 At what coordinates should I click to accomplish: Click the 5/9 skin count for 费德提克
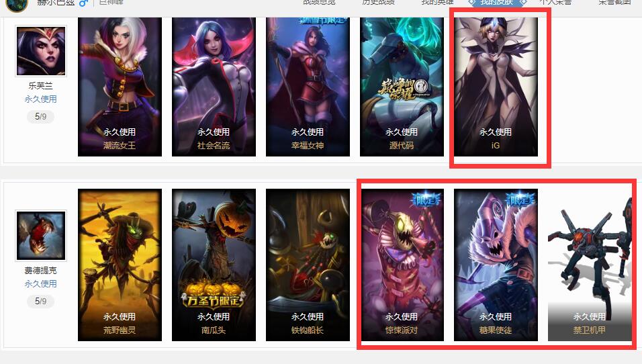click(x=40, y=302)
